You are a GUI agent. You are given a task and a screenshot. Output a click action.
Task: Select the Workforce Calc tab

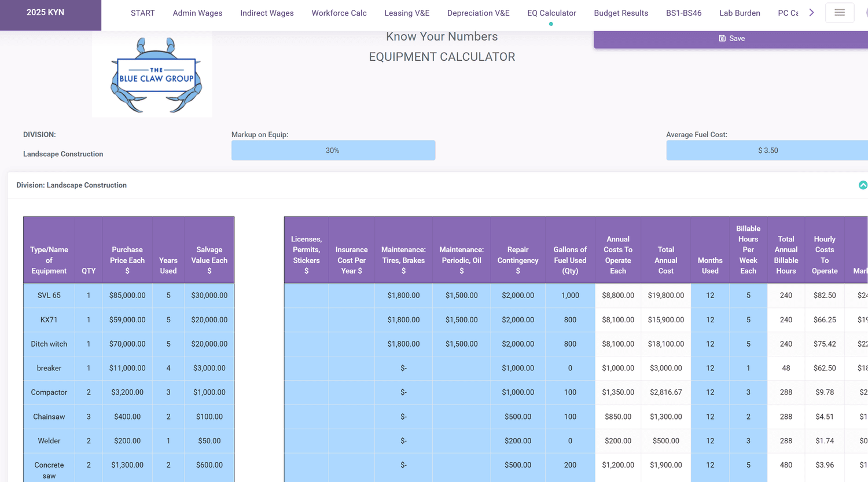(339, 13)
